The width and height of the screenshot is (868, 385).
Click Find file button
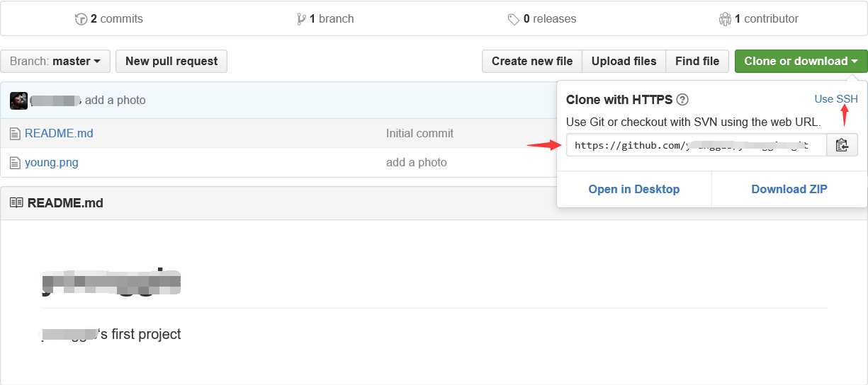697,61
